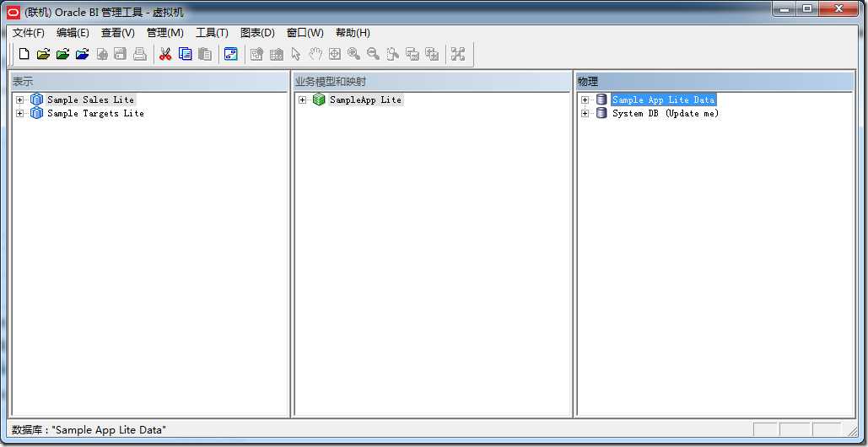Expand the Sample Sales Lite subject area
The height and width of the screenshot is (447, 868).
tap(20, 100)
